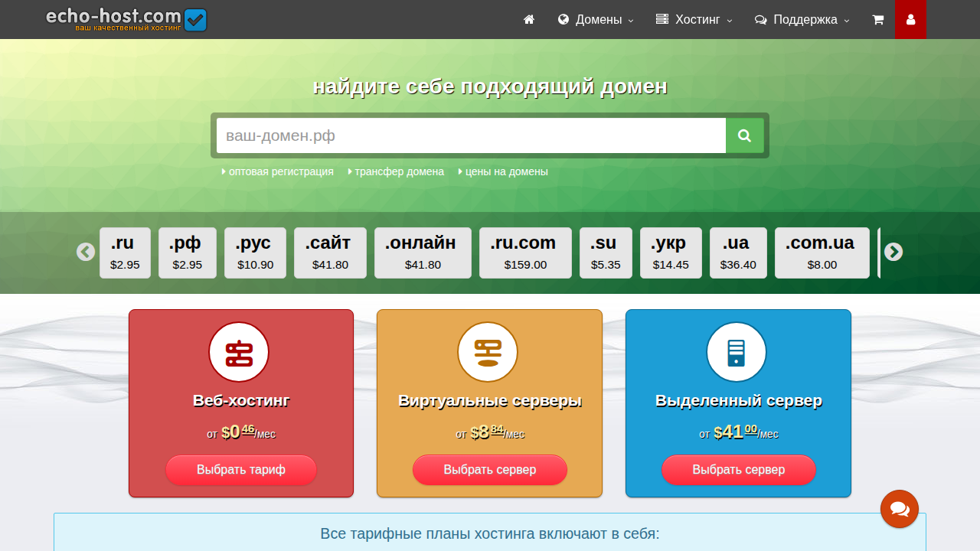Click the Виртуальные серверы heading
This screenshot has height=551, width=980.
[x=490, y=400]
